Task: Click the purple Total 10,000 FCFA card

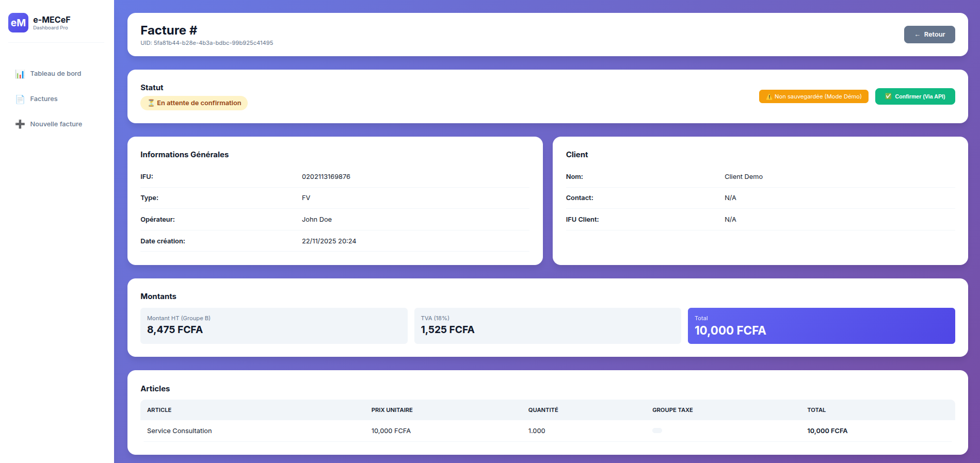Action: tap(821, 326)
